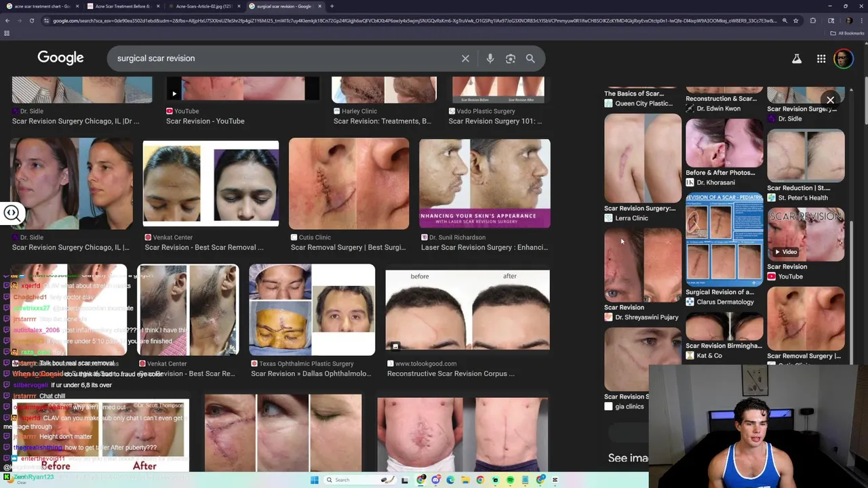Click the lens search overlay icon on Dr. Sidle image
This screenshot has height=488, width=868.
coord(12,213)
